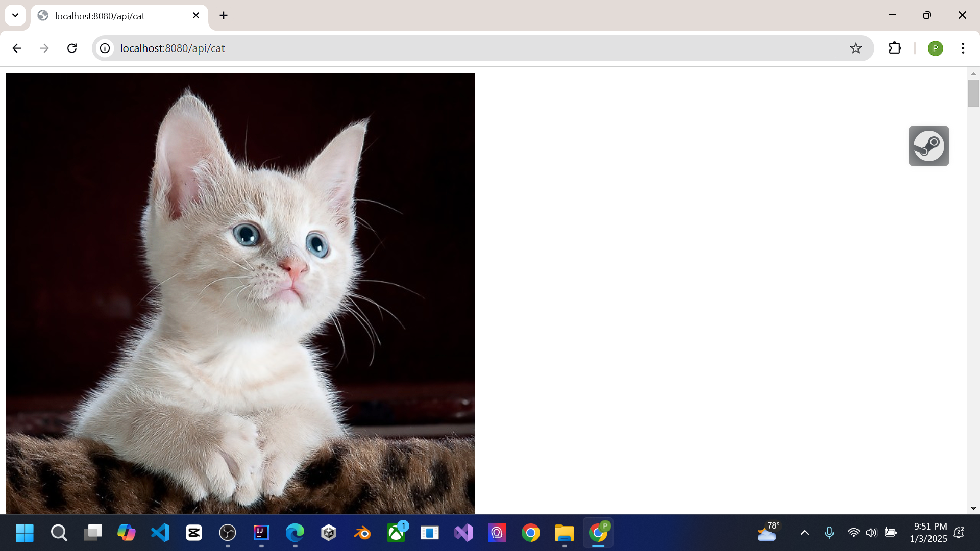Open the blue-white window app on taskbar

click(x=430, y=533)
